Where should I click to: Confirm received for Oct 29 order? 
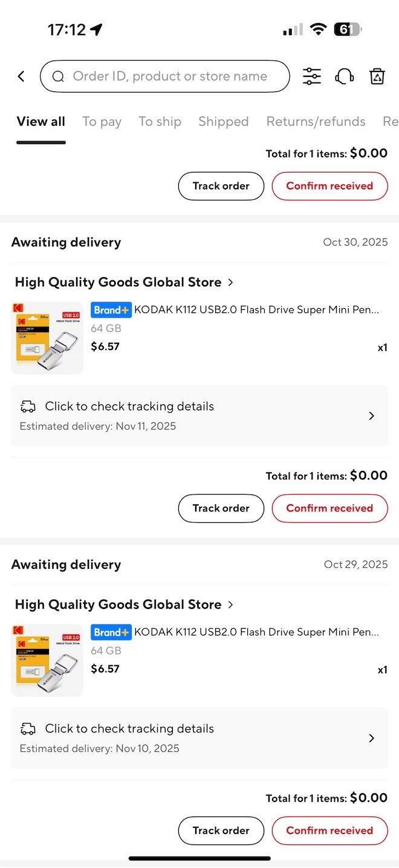(x=329, y=830)
